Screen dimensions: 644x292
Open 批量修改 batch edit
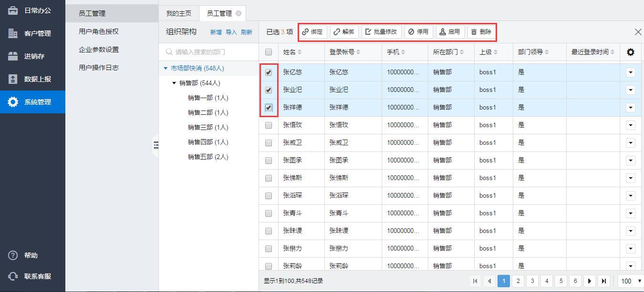(x=381, y=32)
